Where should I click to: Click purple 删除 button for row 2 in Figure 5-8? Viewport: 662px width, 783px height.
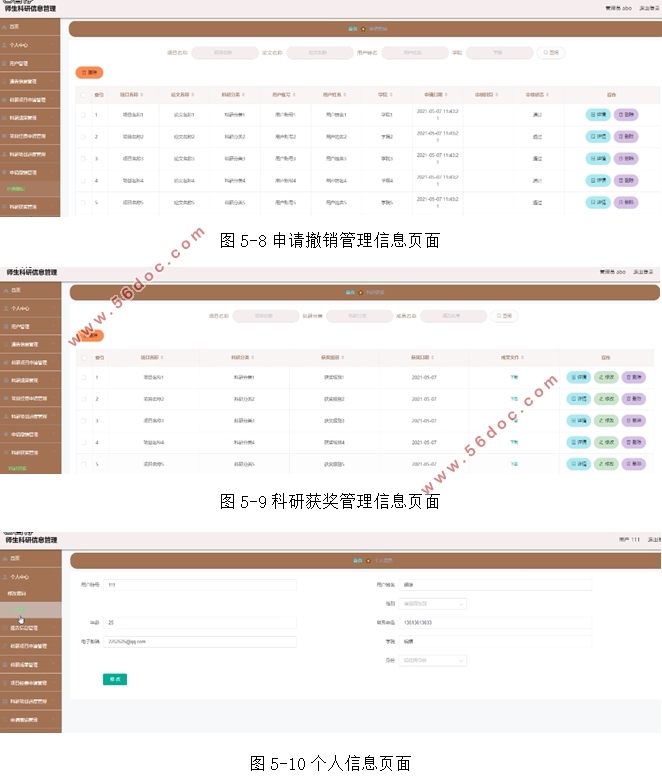coord(626,137)
